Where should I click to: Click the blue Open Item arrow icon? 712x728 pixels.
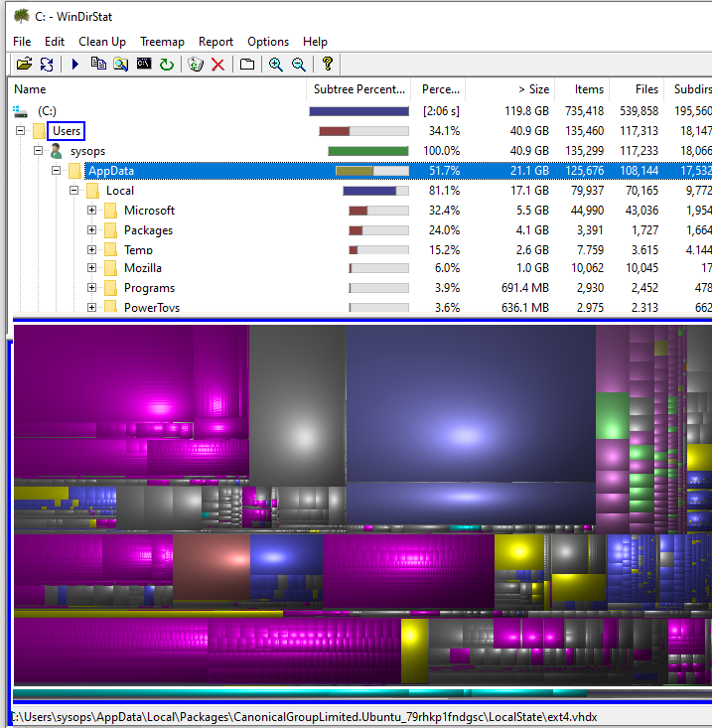click(75, 65)
